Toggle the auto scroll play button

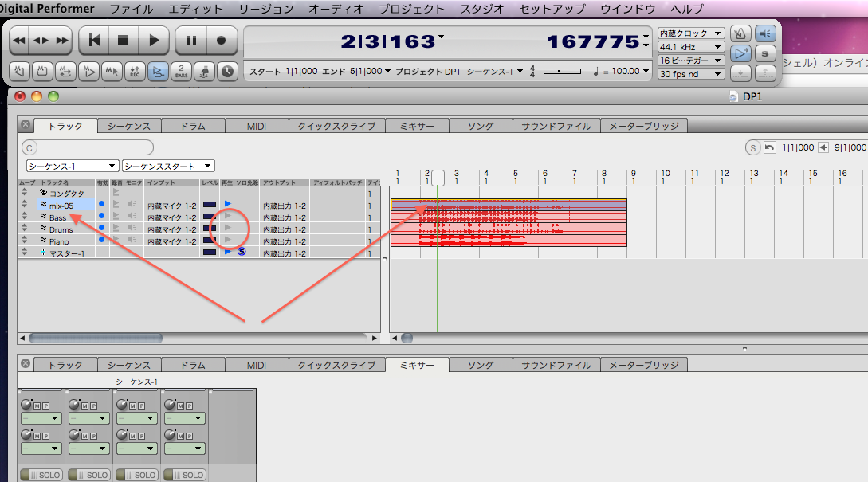click(740, 53)
